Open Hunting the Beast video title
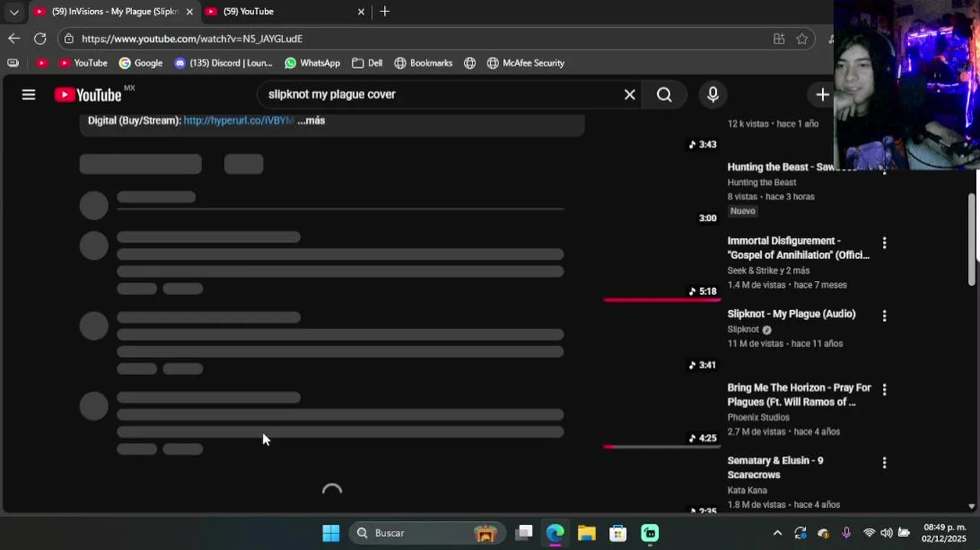 pos(780,167)
